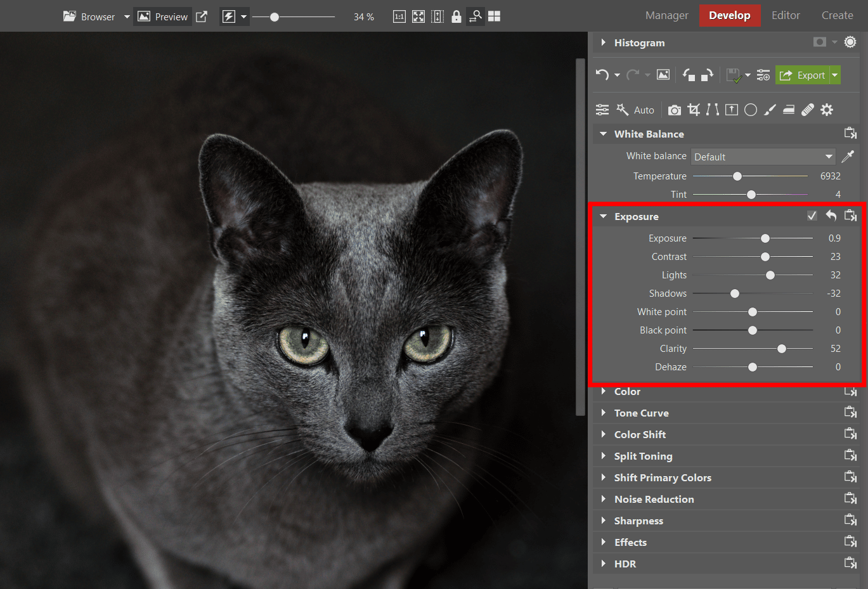Pick the Retouching bandage tool

pos(808,110)
